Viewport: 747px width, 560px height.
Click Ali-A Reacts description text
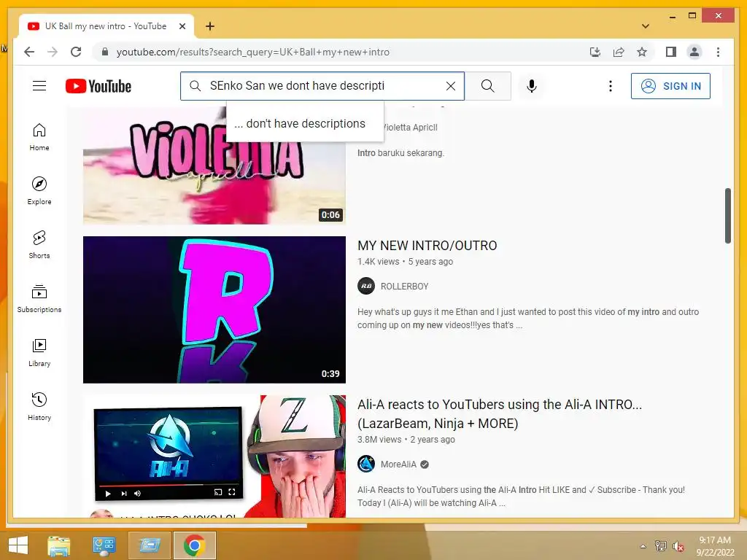tap(521, 496)
